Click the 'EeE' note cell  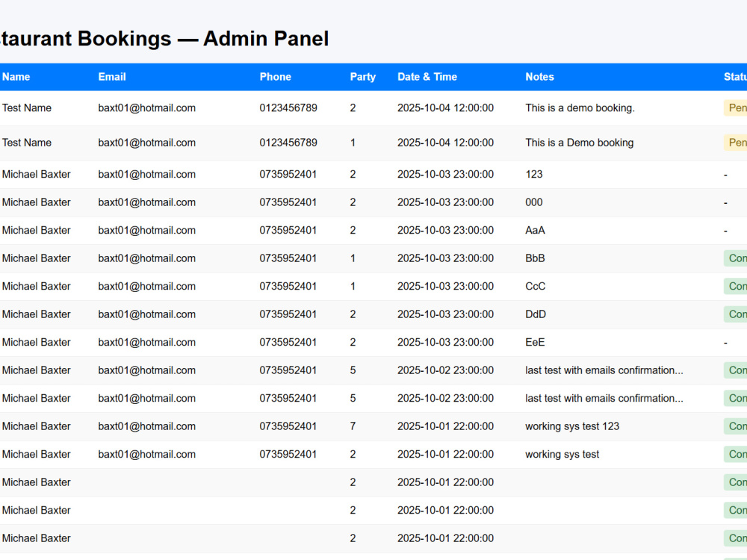(x=535, y=343)
